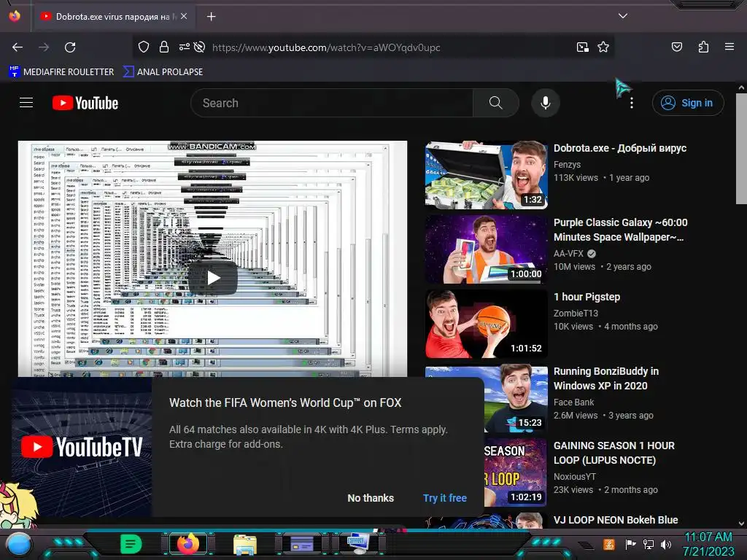
Task: Open the 1 hour Pigstep thumbnail
Action: tap(486, 323)
